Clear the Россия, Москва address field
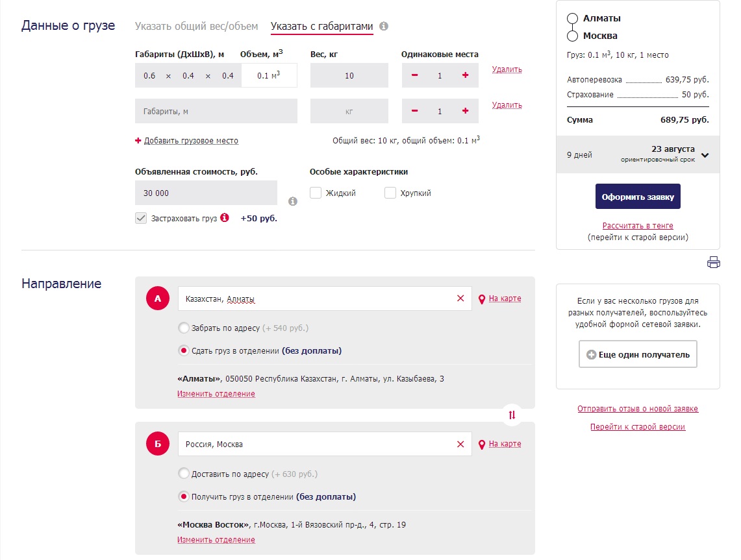Image resolution: width=741 pixels, height=560 pixels. [x=460, y=444]
